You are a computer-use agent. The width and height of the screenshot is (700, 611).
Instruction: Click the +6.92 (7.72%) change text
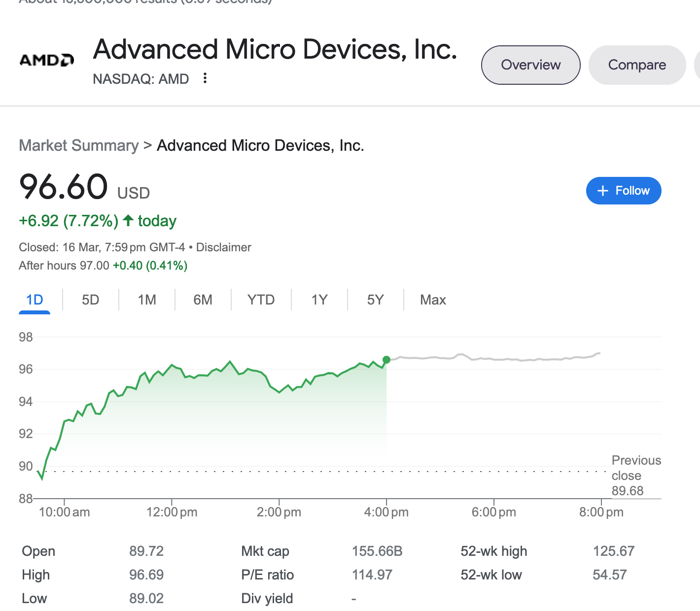(69, 221)
